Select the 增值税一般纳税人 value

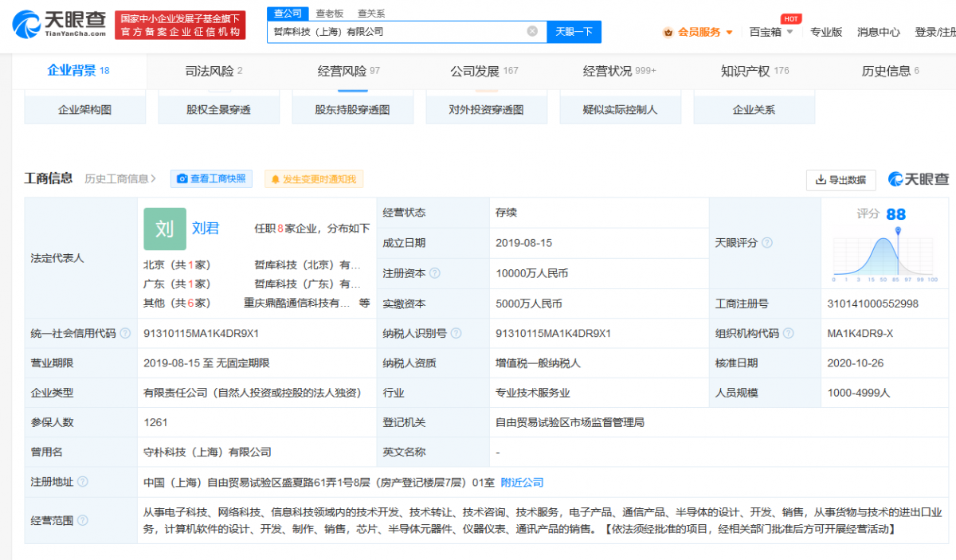(x=538, y=362)
